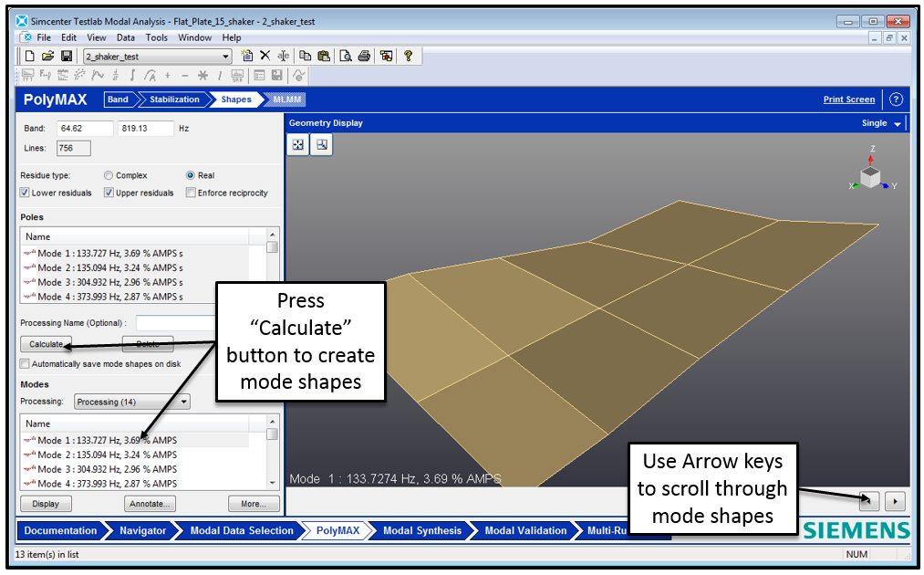Click the copy toolbar icon

click(x=305, y=56)
